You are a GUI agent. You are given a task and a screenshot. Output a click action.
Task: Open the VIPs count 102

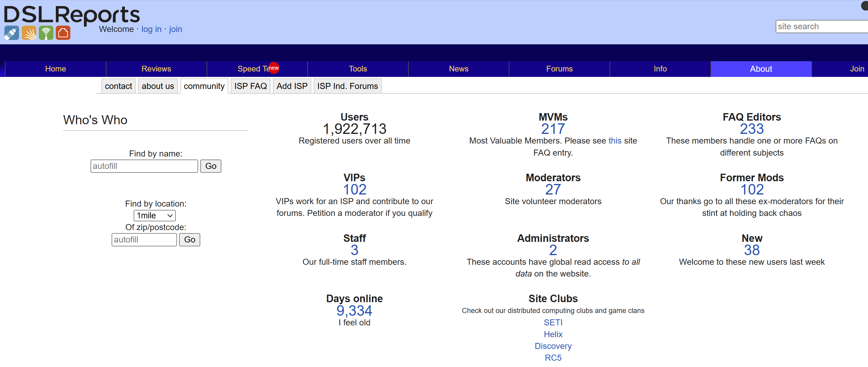click(354, 189)
